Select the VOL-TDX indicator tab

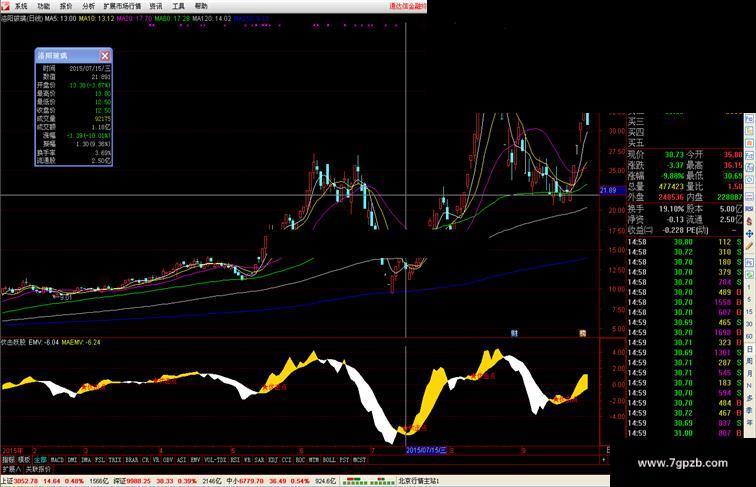point(215,460)
